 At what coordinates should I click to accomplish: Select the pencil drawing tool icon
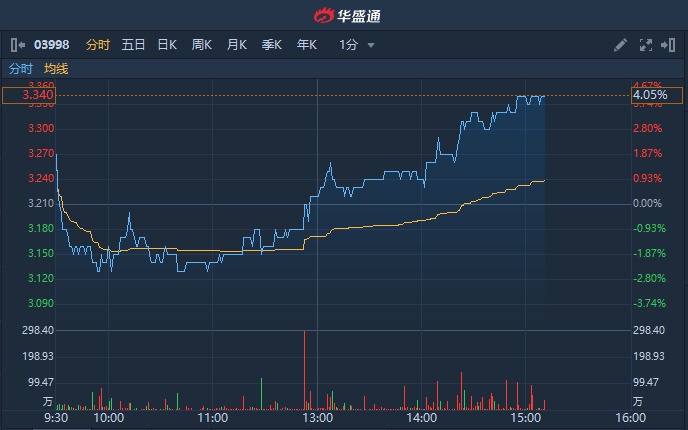pyautogui.click(x=620, y=45)
